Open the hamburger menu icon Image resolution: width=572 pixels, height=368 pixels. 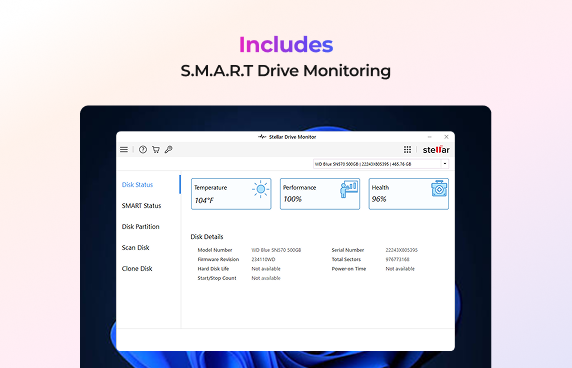tap(124, 150)
